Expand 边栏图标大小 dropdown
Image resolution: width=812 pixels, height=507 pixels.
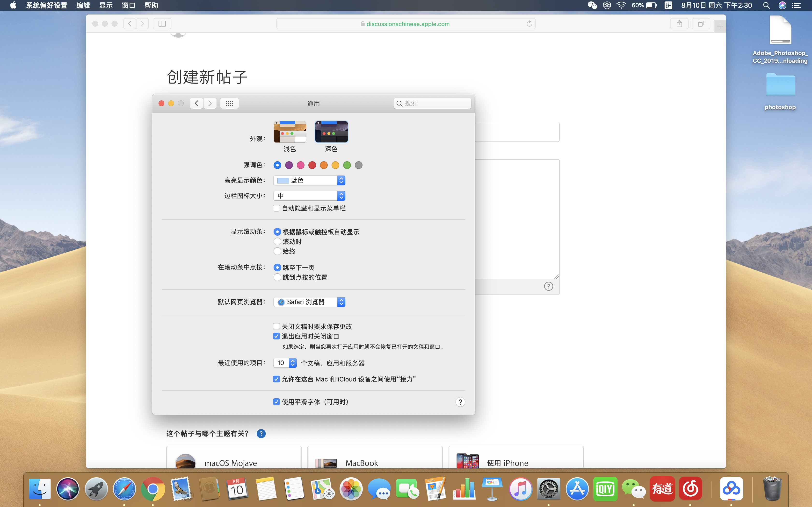click(x=309, y=196)
